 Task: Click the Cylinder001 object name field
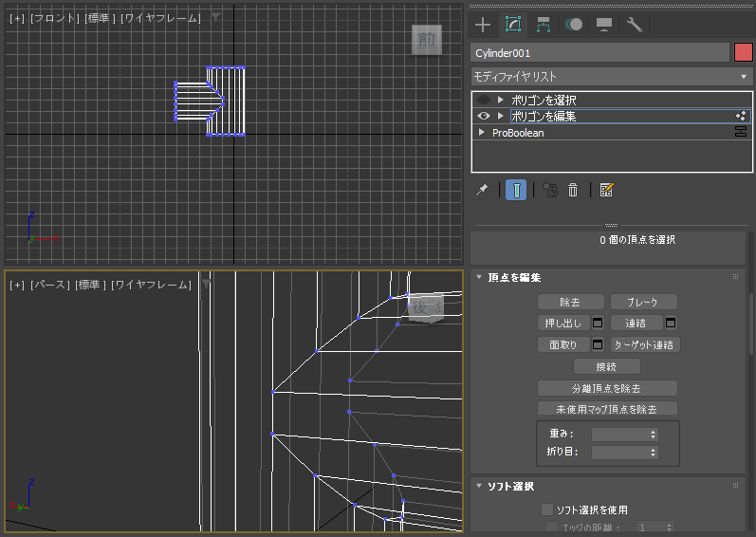pyautogui.click(x=599, y=53)
